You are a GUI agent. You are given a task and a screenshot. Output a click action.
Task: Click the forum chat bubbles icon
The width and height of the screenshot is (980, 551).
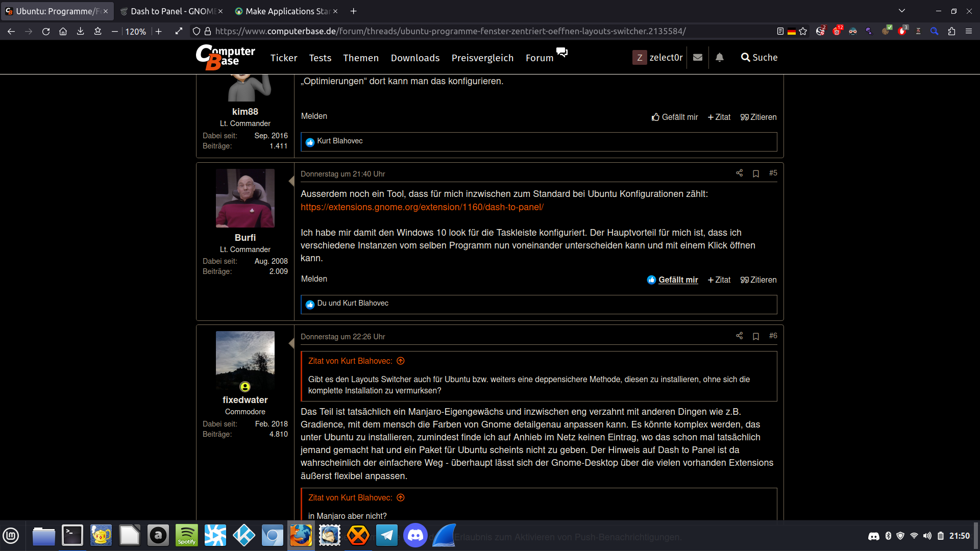point(562,52)
